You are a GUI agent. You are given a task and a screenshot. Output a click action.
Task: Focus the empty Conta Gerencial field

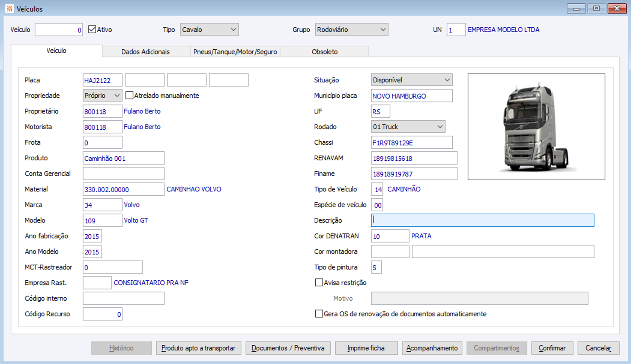pos(123,173)
